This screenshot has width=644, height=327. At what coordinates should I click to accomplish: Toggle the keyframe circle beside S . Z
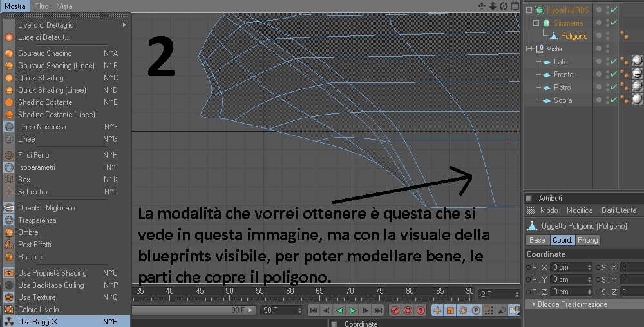[x=598, y=292]
